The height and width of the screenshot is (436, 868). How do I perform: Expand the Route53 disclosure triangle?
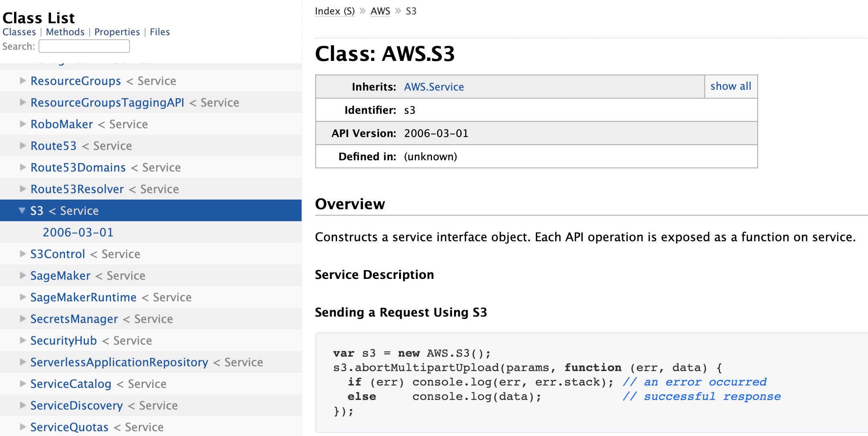click(x=23, y=145)
